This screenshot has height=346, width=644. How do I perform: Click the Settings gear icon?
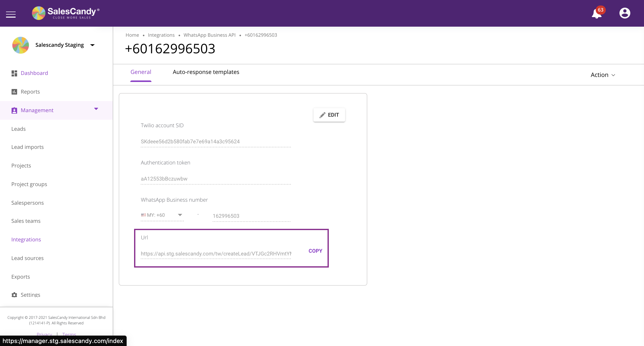point(14,295)
